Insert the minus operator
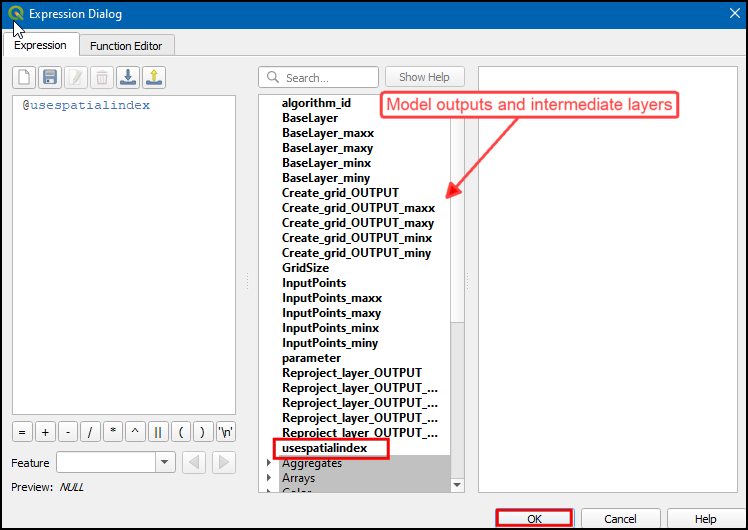Image resolution: width=748 pixels, height=530 pixels. (x=68, y=432)
